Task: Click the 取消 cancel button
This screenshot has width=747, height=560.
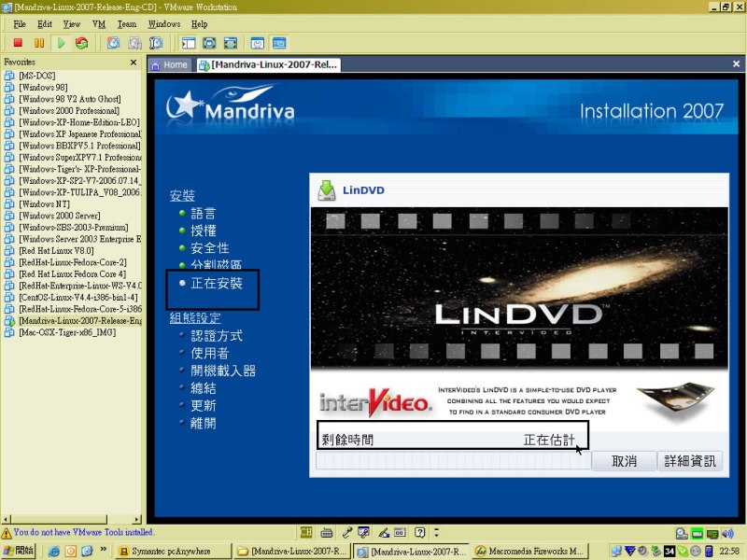Action: point(624,460)
